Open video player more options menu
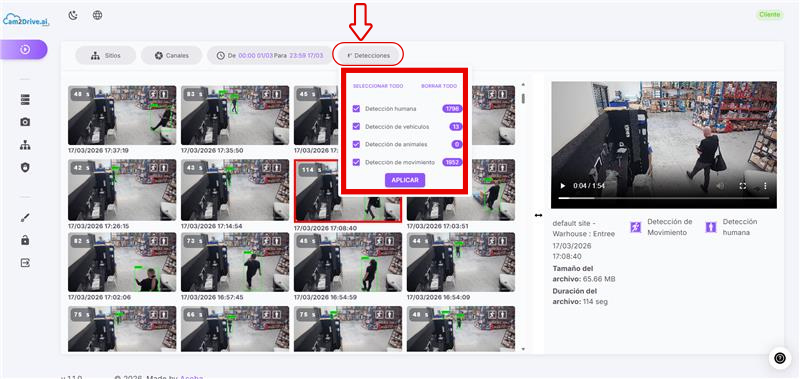 (x=765, y=186)
